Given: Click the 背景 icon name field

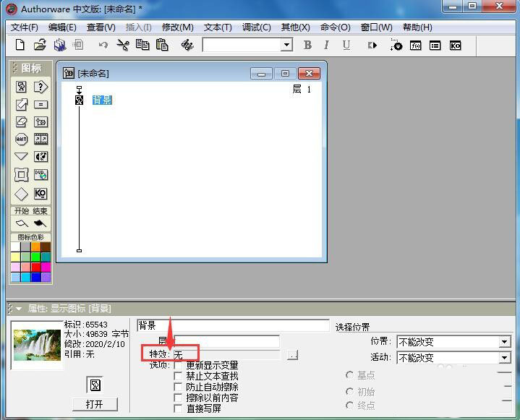Looking at the screenshot, I should (x=233, y=325).
